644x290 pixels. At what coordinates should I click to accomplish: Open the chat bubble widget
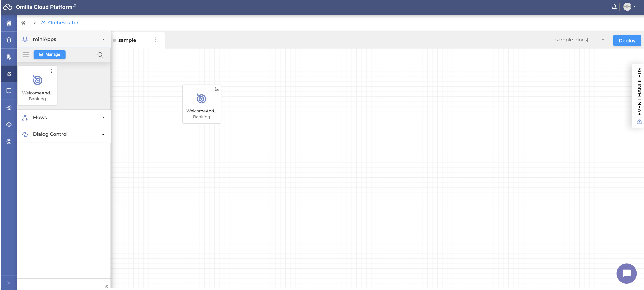pyautogui.click(x=626, y=274)
